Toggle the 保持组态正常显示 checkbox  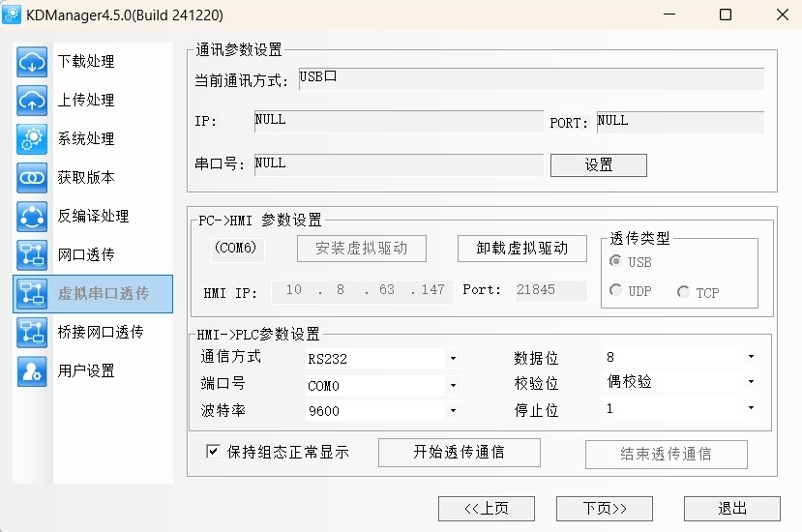click(213, 451)
